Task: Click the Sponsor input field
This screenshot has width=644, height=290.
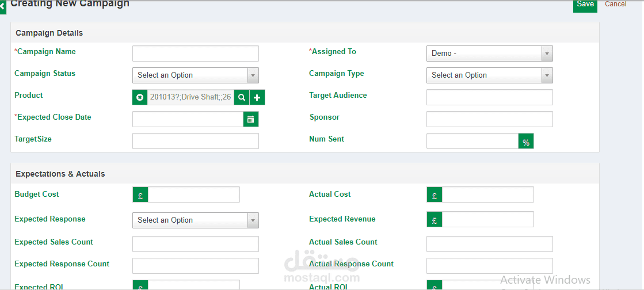Action: pyautogui.click(x=490, y=119)
